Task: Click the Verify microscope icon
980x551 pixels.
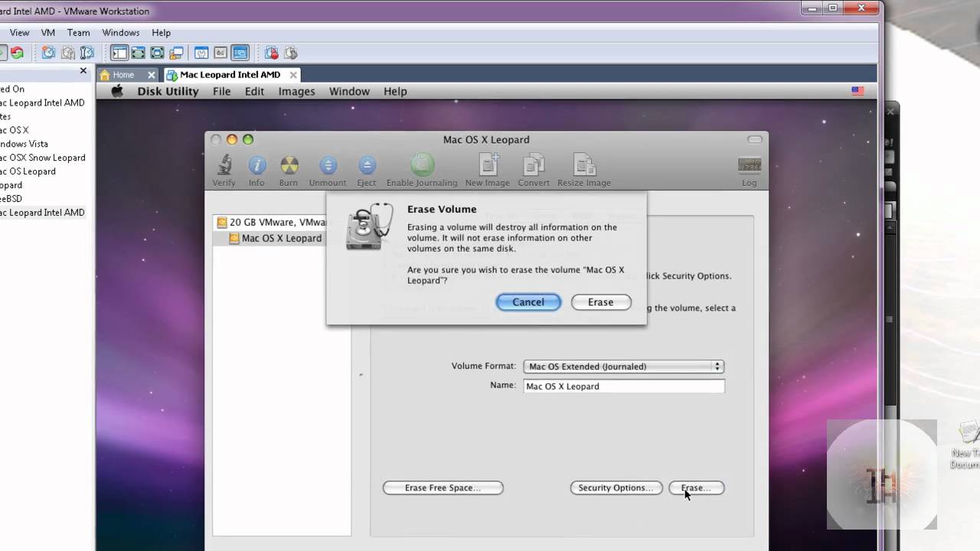Action: [x=224, y=165]
